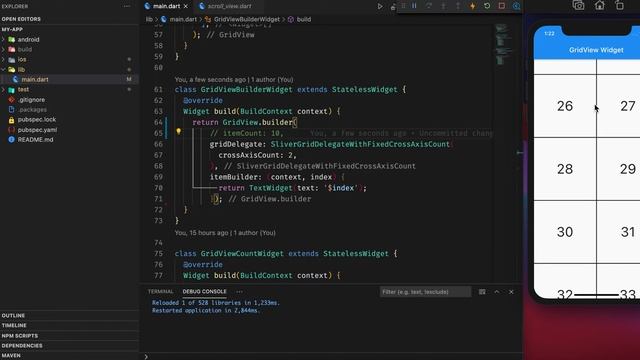This screenshot has height=360, width=640.
Task: Tap grid cell 28 in simulator
Action: tap(565, 169)
